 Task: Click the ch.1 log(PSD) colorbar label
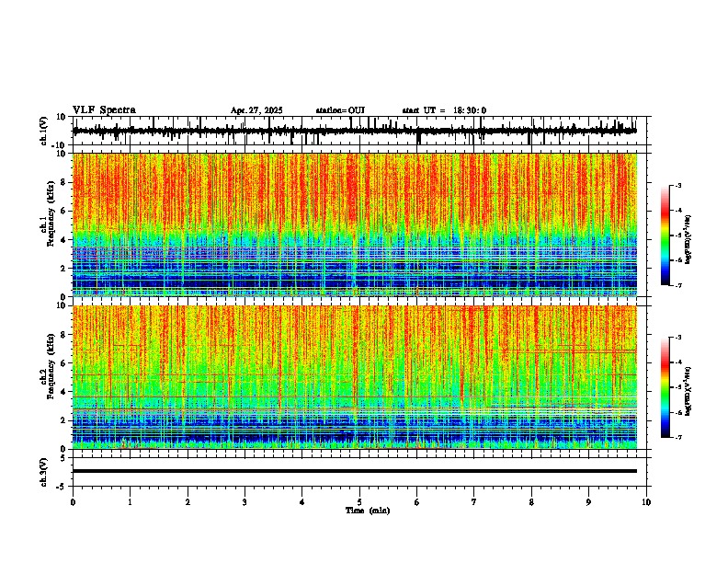pyautogui.click(x=688, y=239)
